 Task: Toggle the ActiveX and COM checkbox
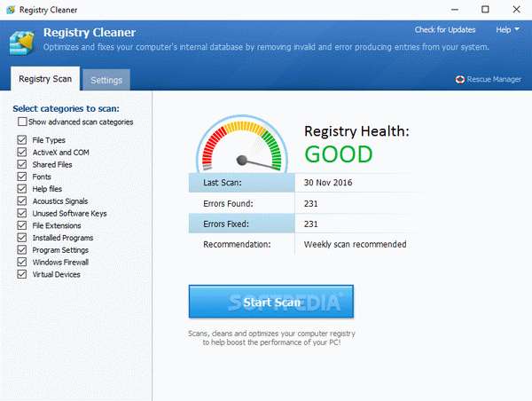[22, 153]
